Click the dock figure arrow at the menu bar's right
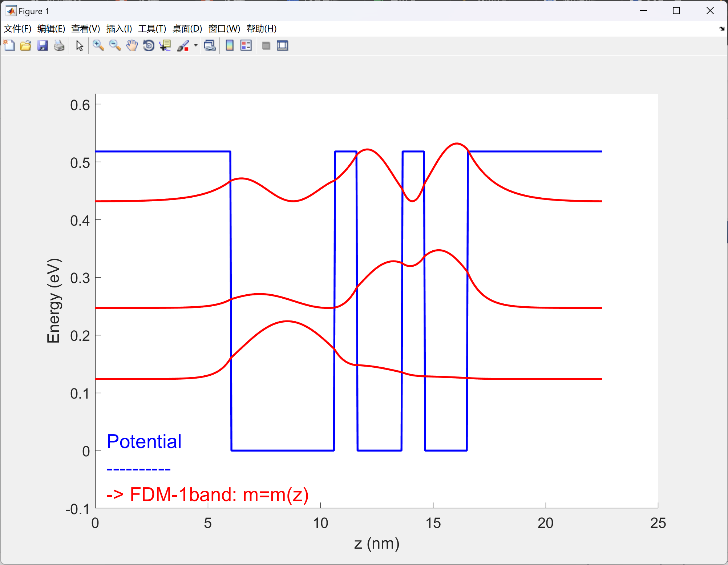This screenshot has height=565, width=728. [721, 29]
